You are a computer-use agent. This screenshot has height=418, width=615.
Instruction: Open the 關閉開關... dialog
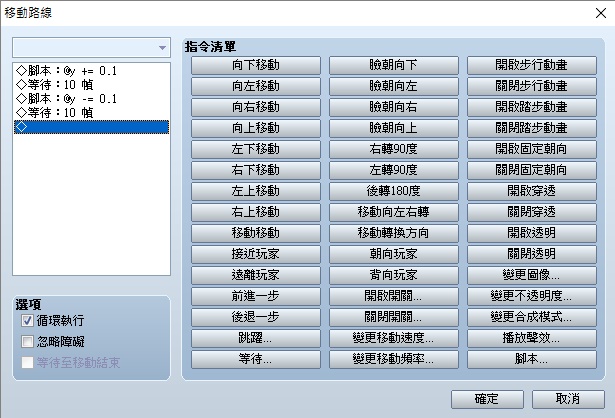pyautogui.click(x=394, y=317)
